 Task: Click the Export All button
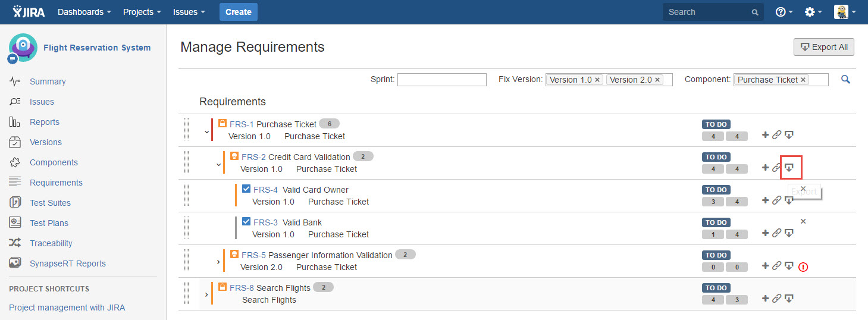823,47
